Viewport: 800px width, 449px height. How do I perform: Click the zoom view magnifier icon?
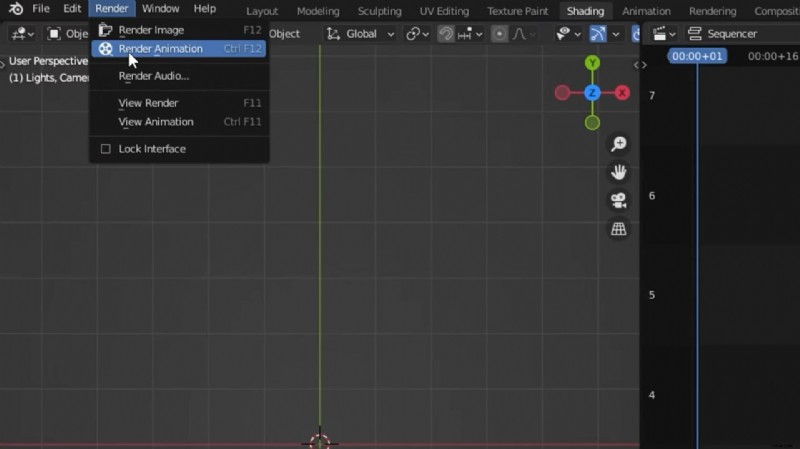[619, 145]
